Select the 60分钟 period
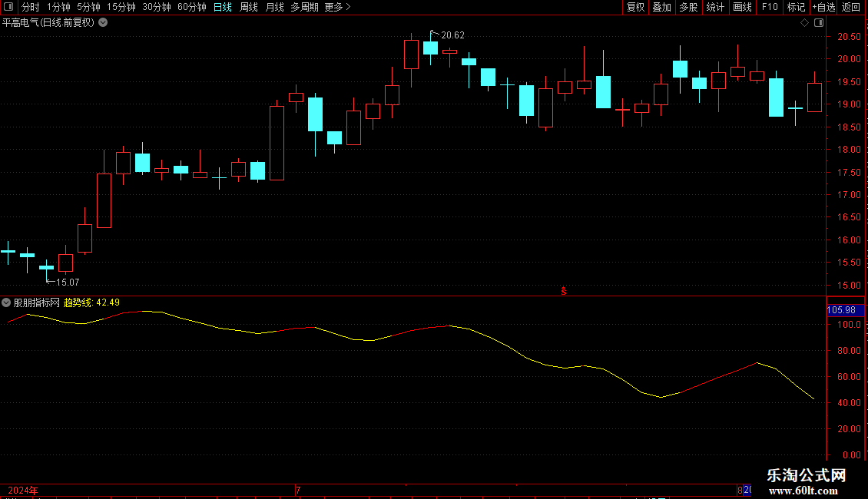Image resolution: width=868 pixels, height=499 pixels. [x=192, y=7]
